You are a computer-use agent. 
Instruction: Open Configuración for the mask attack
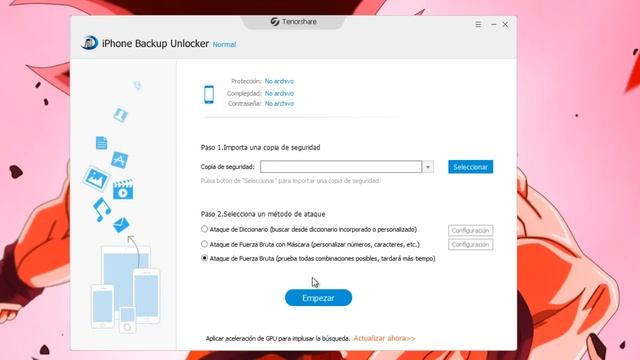[x=470, y=244]
